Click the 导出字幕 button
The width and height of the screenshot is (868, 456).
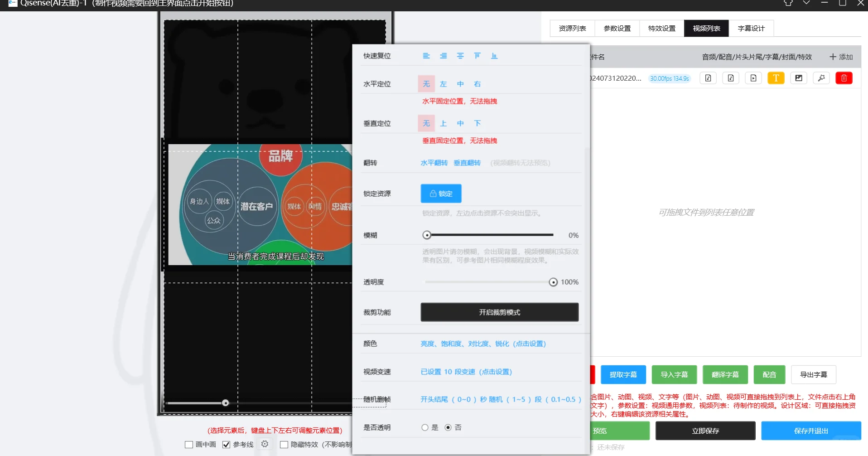[x=814, y=375]
